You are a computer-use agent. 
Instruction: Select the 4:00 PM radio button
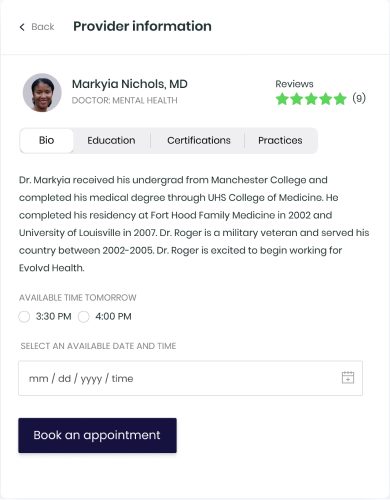click(x=83, y=316)
